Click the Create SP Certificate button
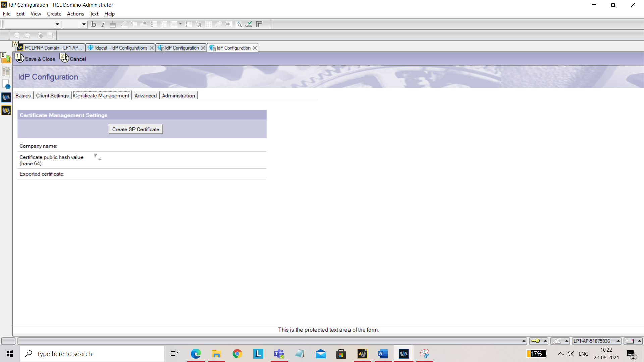The image size is (644, 362). (136, 129)
